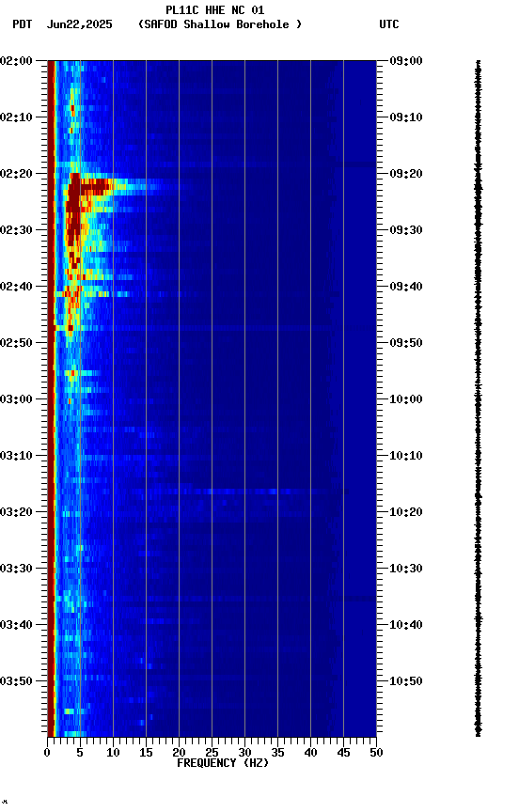
Task: Click the '15' Hz frequency axis label
Action: (x=146, y=753)
